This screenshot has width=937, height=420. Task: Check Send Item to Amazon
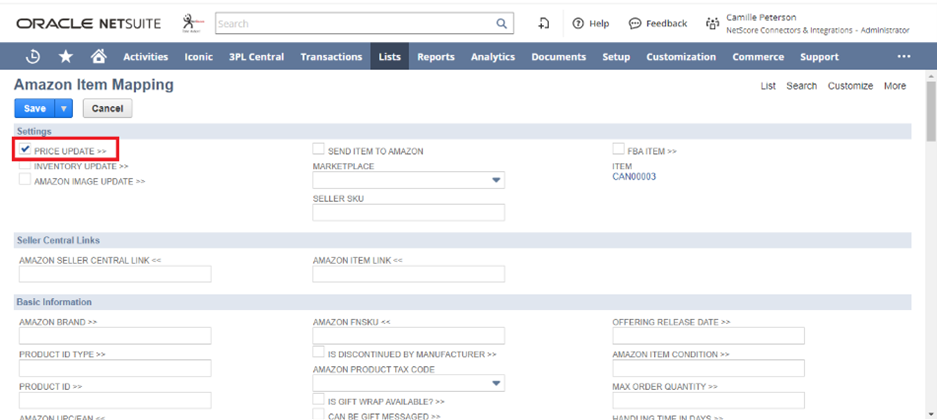pyautogui.click(x=319, y=149)
